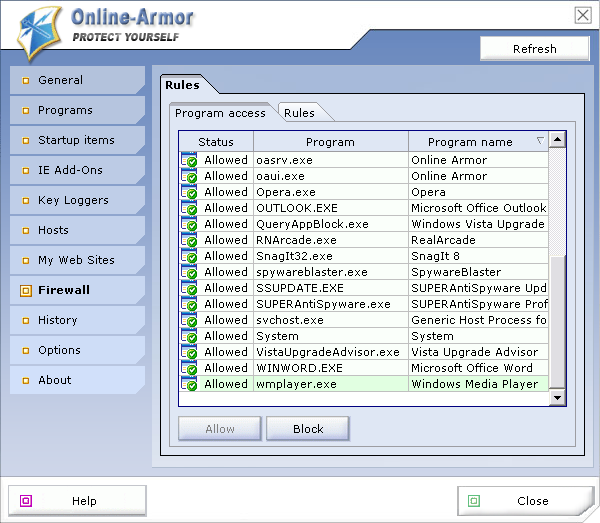Toggle sort arrow in Program name header
Viewport: 600px width, 523px height.
click(x=540, y=141)
